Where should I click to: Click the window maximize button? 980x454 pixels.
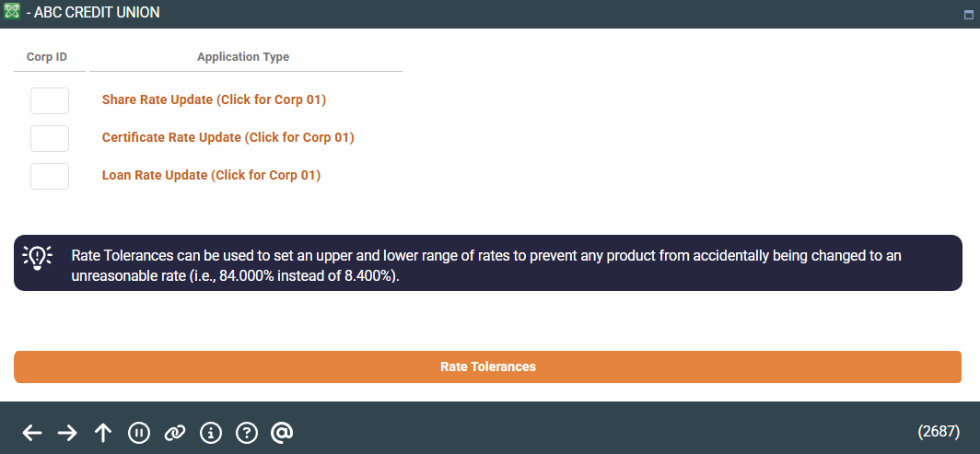[968, 14]
